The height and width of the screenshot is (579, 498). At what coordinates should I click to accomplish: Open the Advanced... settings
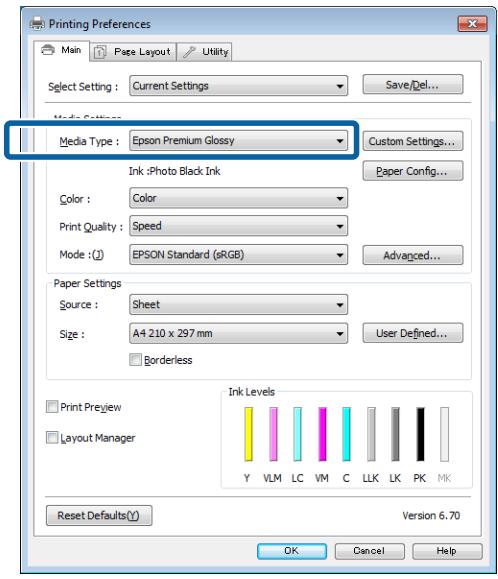[412, 255]
